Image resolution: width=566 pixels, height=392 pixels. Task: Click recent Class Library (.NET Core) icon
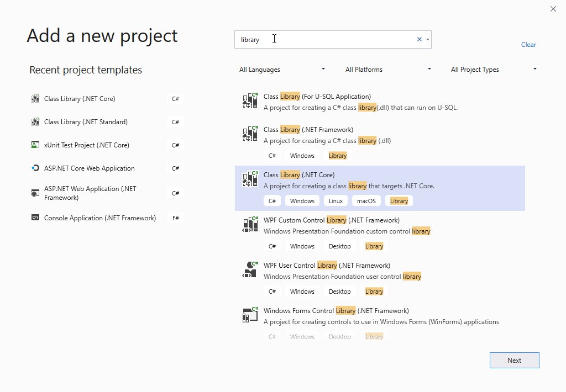[35, 98]
